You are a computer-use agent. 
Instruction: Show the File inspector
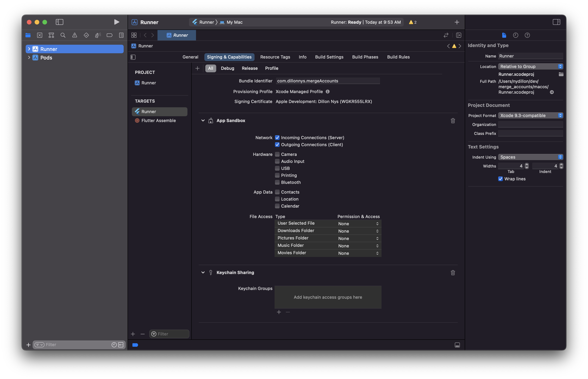pyautogui.click(x=504, y=35)
